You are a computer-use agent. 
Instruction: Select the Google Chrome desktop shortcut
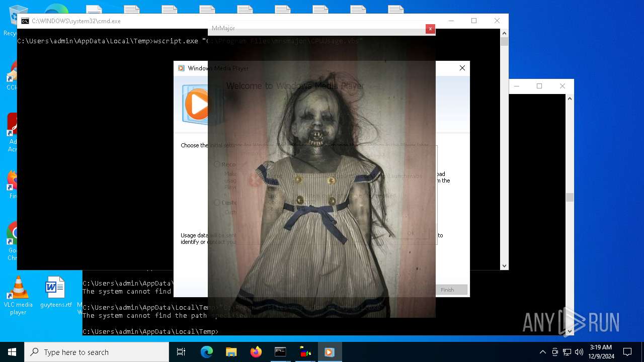(13, 242)
